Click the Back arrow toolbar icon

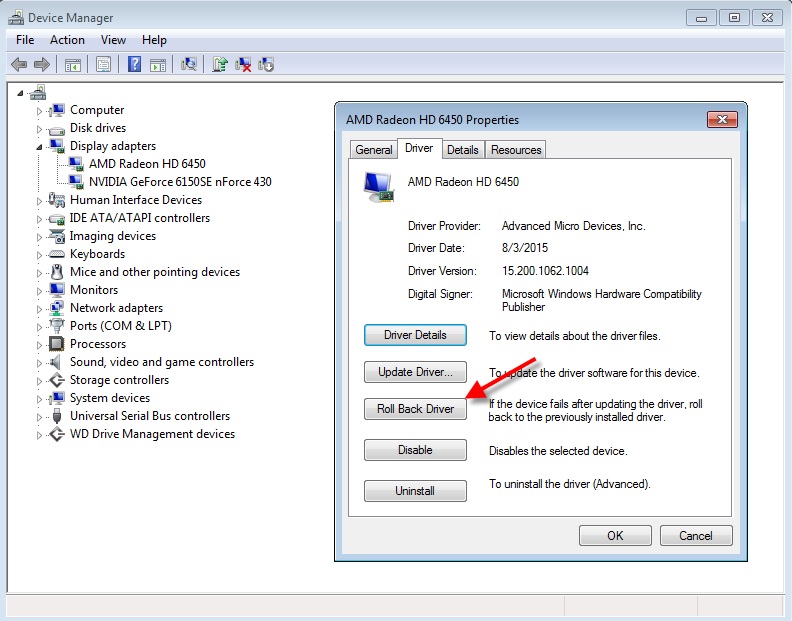click(x=19, y=64)
